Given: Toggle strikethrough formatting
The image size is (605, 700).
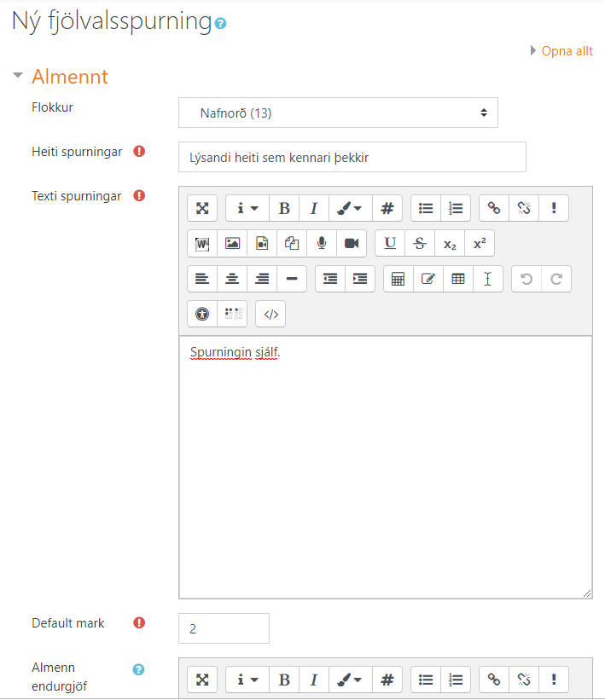Looking at the screenshot, I should coord(420,243).
